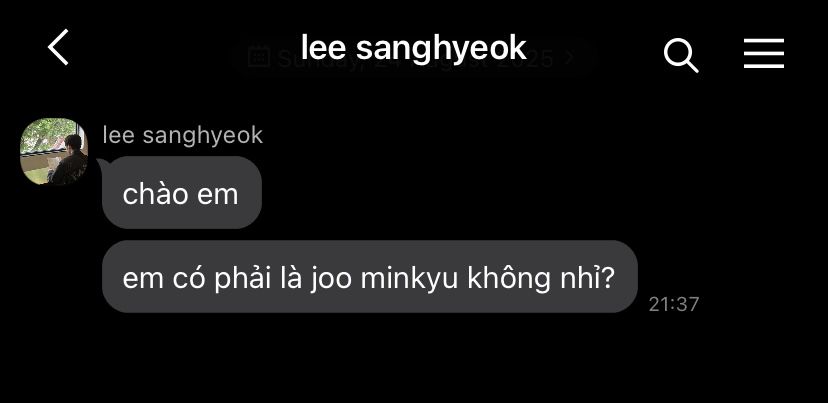Open the hamburger menu icon
828x403 pixels.
click(764, 53)
